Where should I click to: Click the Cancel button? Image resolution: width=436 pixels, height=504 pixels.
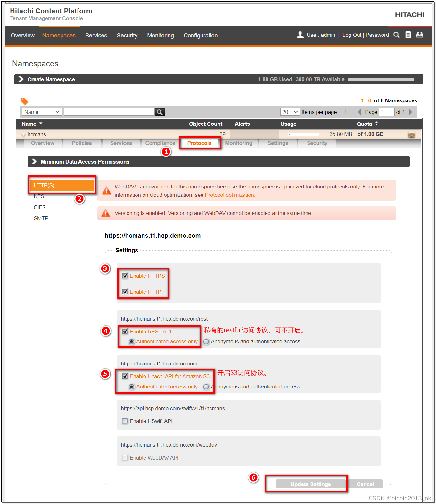(x=365, y=484)
